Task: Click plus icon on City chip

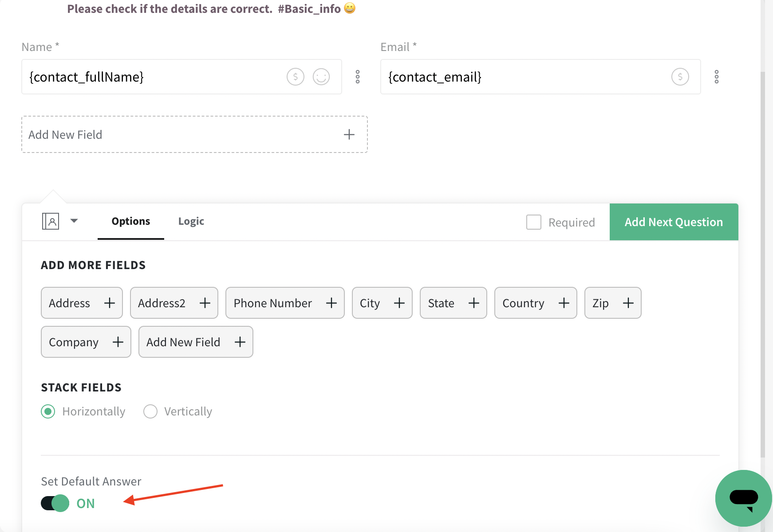Action: coord(399,303)
